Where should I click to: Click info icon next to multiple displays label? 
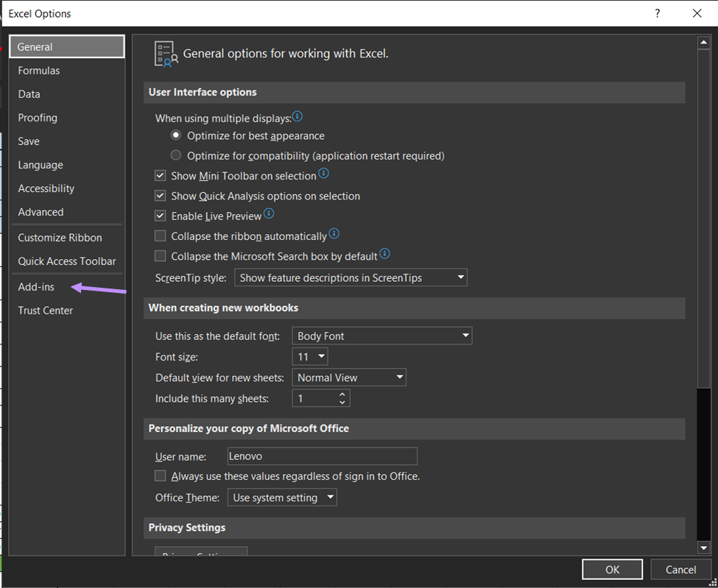298,116
